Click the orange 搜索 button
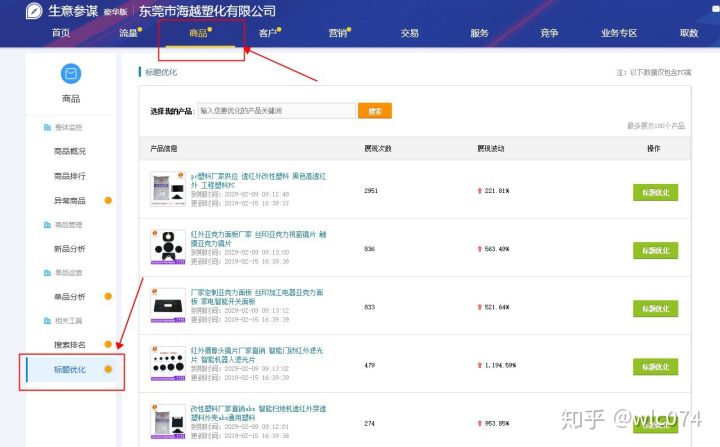720x447 pixels. (375, 111)
